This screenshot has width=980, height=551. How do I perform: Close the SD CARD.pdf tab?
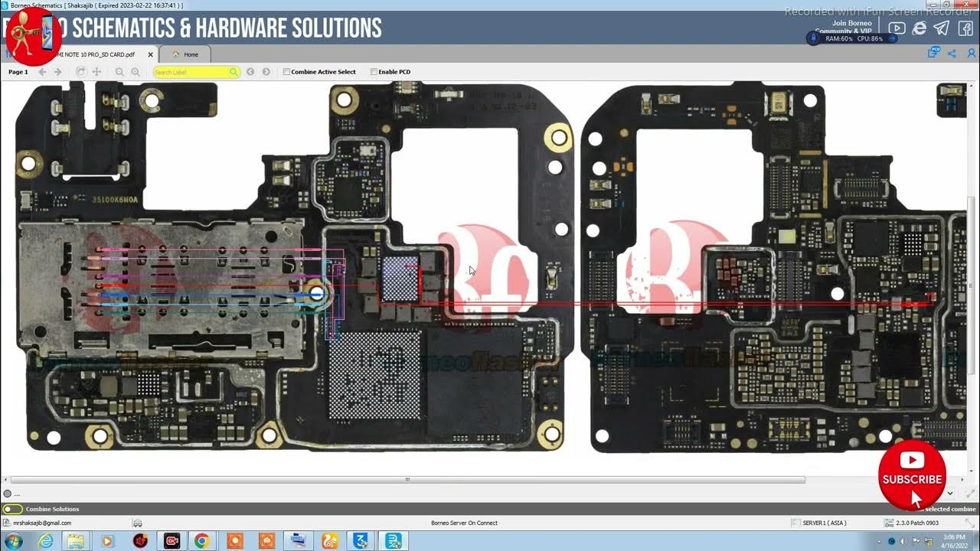(151, 54)
